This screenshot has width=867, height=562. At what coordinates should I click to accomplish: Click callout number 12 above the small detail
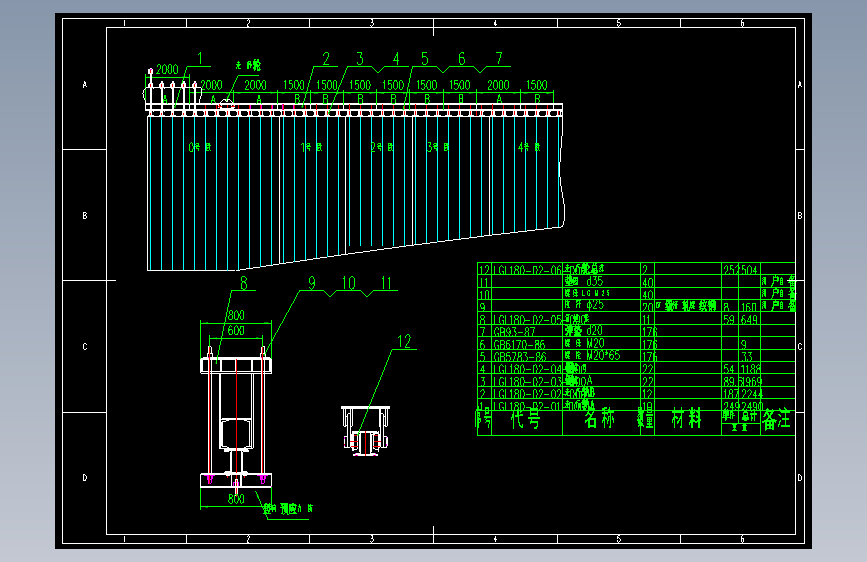click(404, 341)
